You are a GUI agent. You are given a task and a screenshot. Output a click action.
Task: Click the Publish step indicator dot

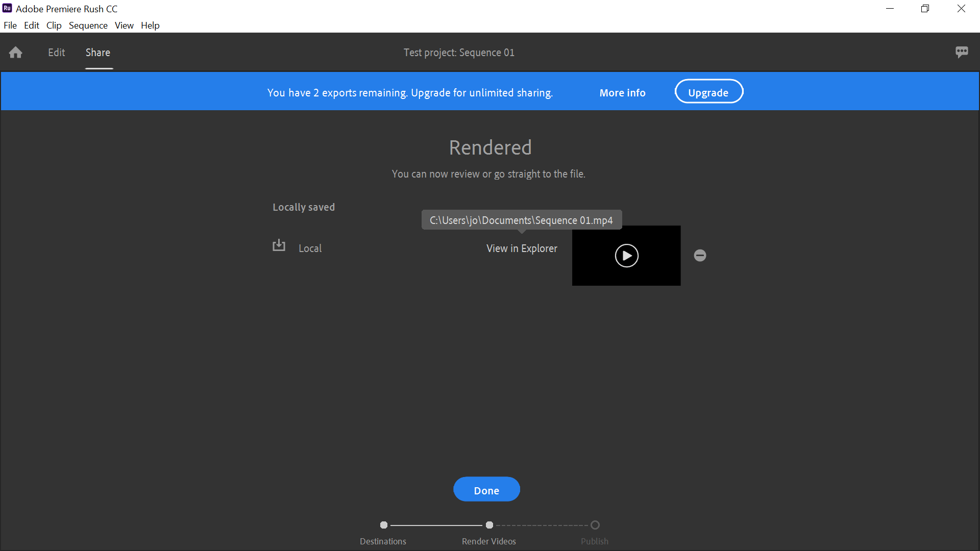coord(595,524)
